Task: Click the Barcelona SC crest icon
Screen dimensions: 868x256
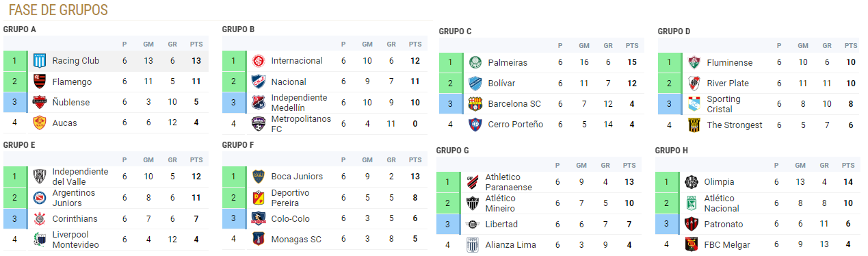Action: point(475,104)
